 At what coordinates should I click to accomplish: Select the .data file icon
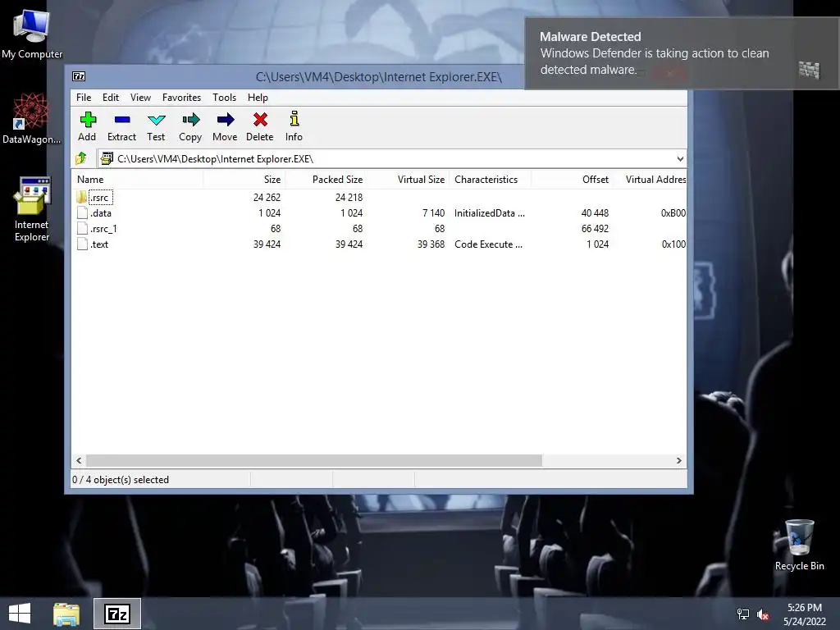[82, 212]
